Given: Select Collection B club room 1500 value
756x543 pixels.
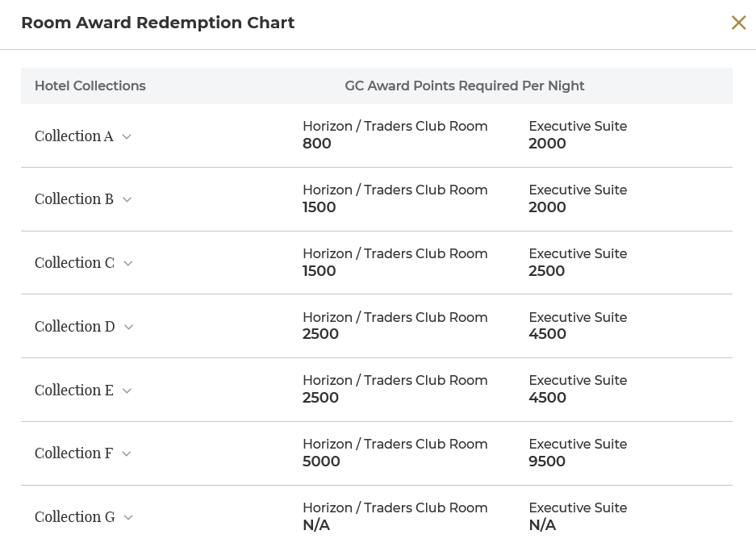Looking at the screenshot, I should (x=320, y=207).
